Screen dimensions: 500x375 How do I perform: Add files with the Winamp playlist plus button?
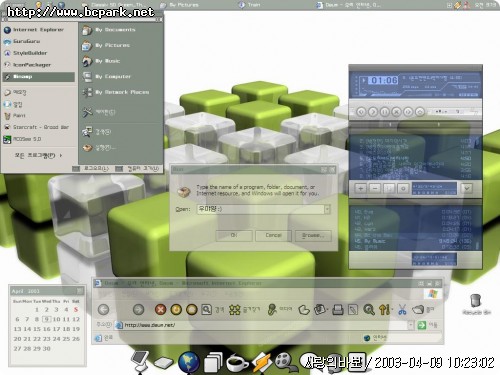point(360,189)
